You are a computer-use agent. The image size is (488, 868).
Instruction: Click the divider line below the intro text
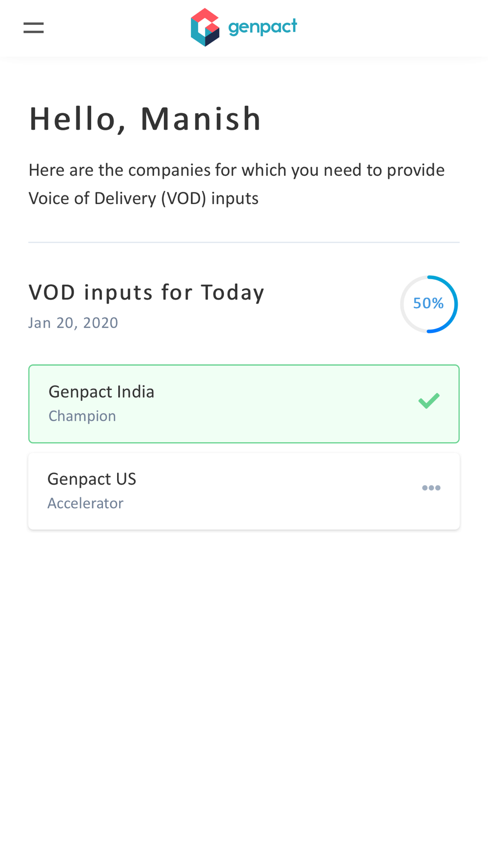coord(244,242)
